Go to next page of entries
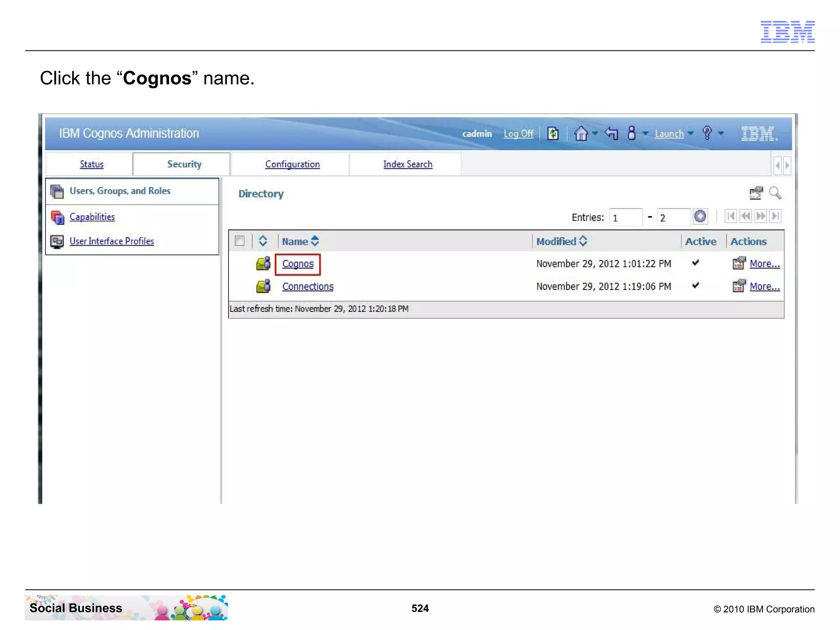This screenshot has height=630, width=840. pyautogui.click(x=760, y=216)
